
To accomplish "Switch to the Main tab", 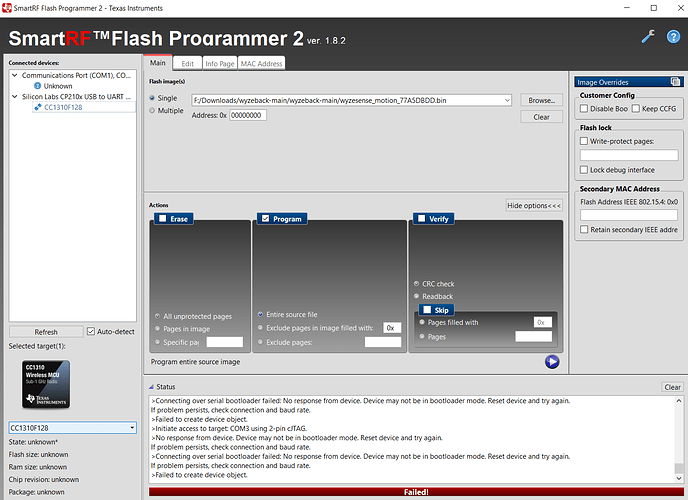I will (x=158, y=63).
